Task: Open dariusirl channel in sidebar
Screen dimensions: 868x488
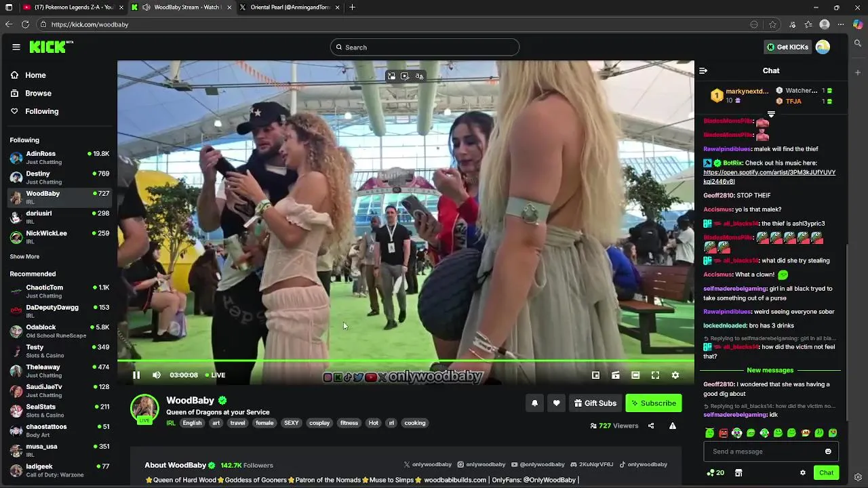Action: (60, 217)
